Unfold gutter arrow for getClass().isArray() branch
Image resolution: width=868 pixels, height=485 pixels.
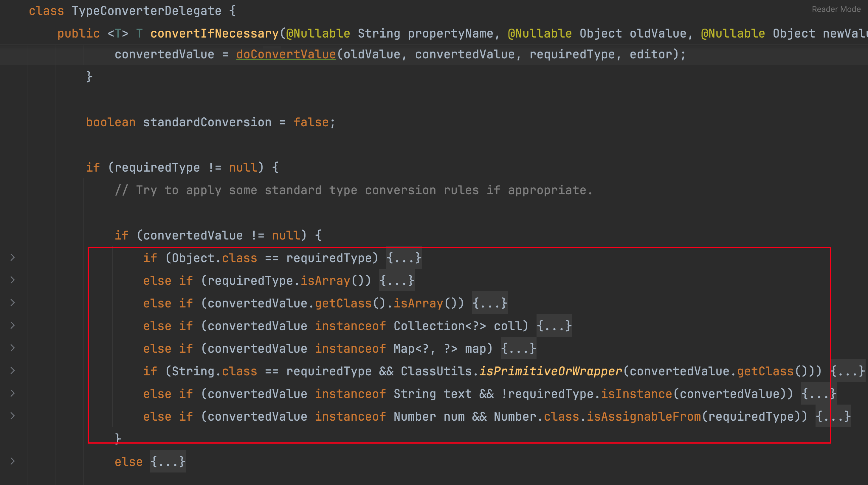[13, 303]
